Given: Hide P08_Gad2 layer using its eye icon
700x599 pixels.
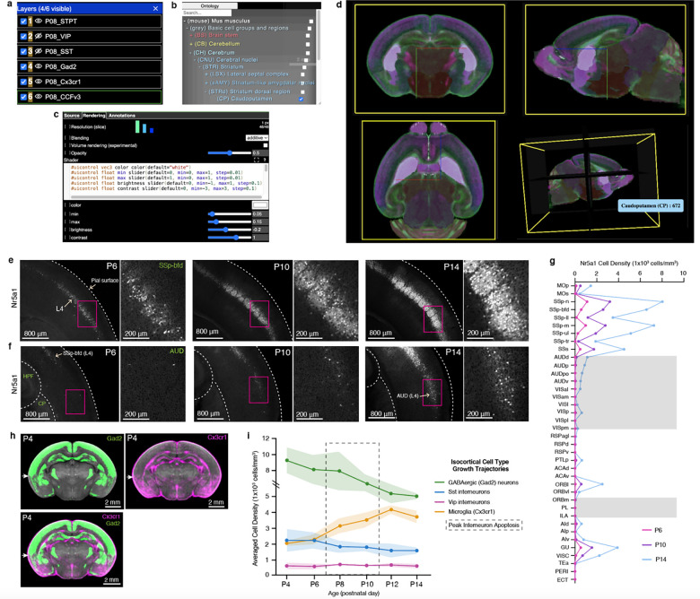Looking at the screenshot, I should pyautogui.click(x=39, y=66).
